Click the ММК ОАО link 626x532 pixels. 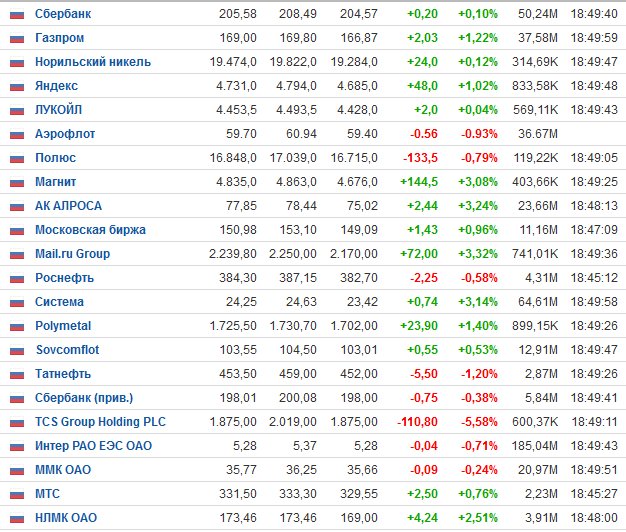[x=63, y=469]
